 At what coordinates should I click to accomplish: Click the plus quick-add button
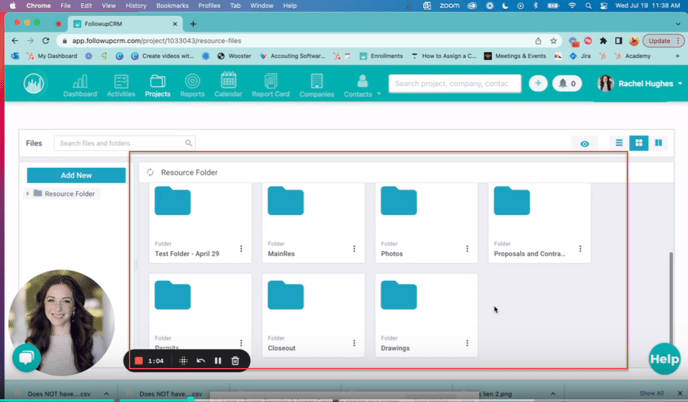(x=538, y=83)
